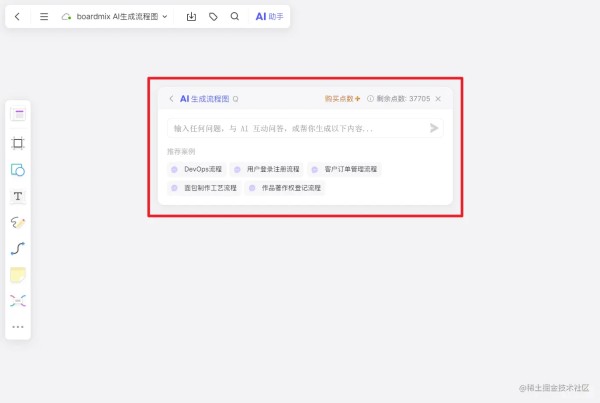The image size is (600, 403).
Task: Select the Connector line tool
Action: click(x=18, y=248)
